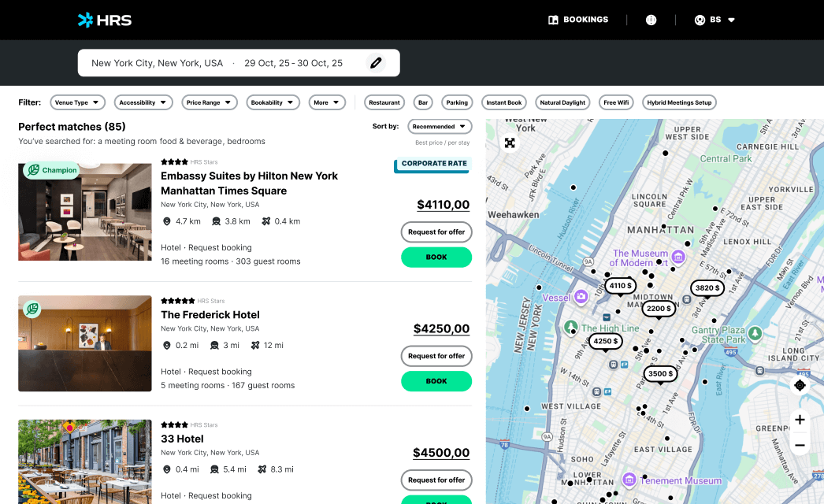This screenshot has height=504, width=824.
Task: Enable the Instant Book filter
Action: click(503, 102)
